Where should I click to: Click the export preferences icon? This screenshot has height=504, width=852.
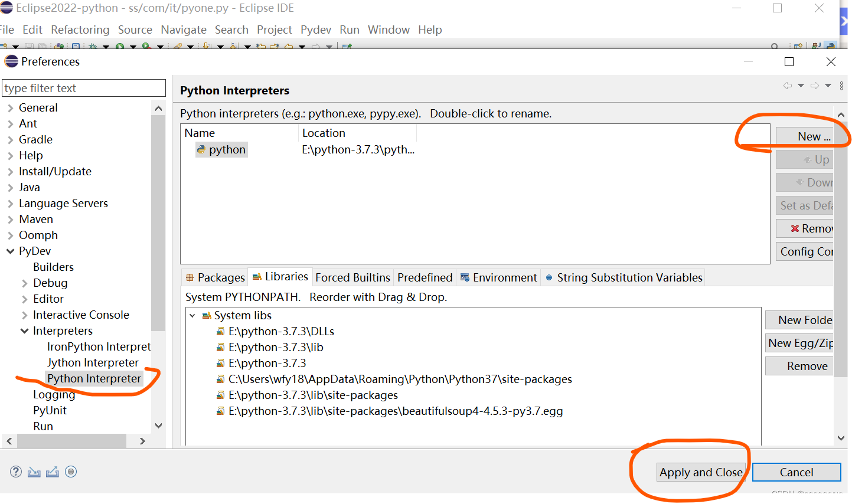click(x=53, y=472)
